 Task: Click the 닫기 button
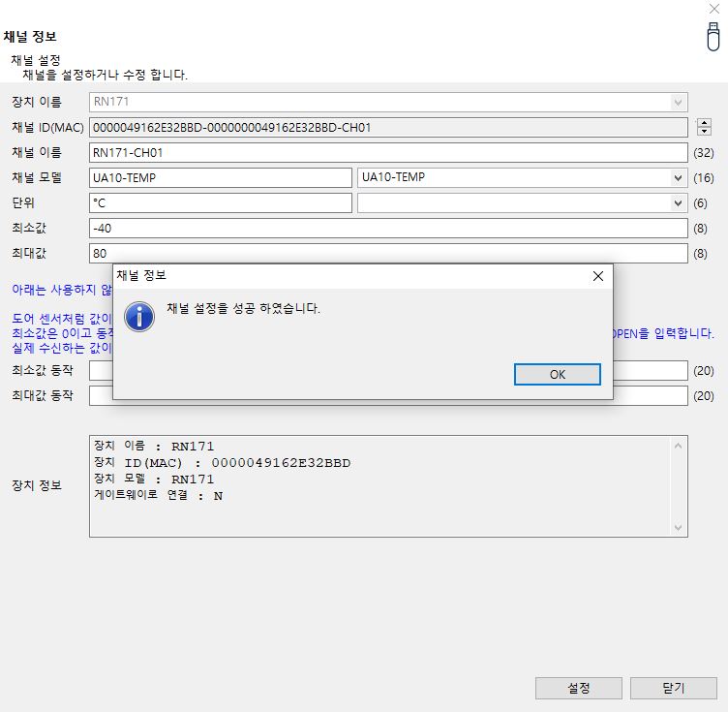(x=673, y=688)
